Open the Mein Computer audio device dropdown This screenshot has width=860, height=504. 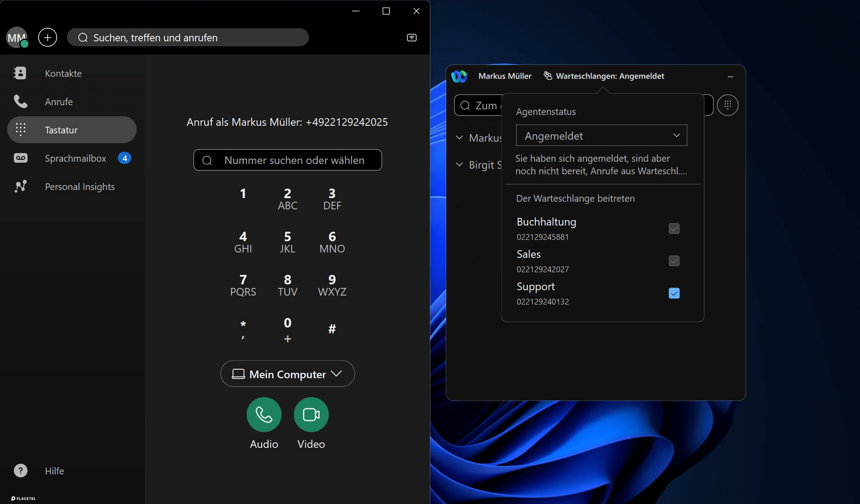click(x=287, y=374)
